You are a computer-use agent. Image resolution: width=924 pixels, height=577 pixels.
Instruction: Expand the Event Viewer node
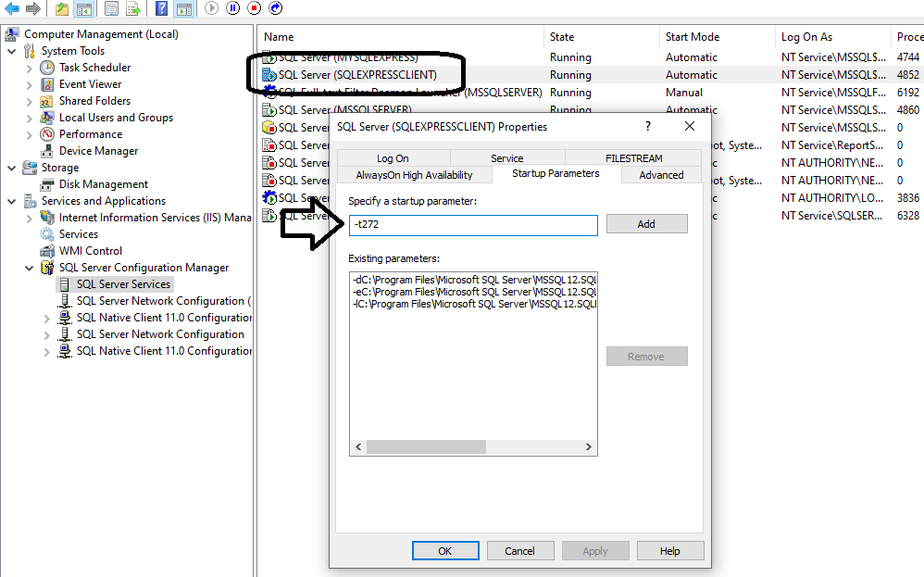(x=30, y=85)
